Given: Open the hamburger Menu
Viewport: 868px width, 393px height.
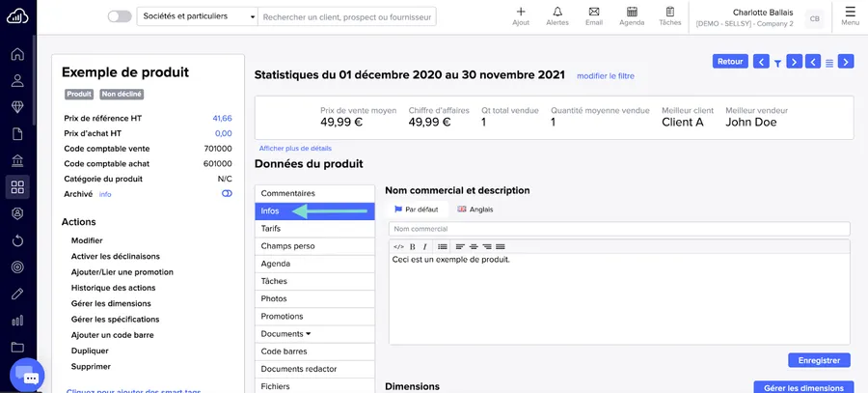Looking at the screenshot, I should coord(850,15).
